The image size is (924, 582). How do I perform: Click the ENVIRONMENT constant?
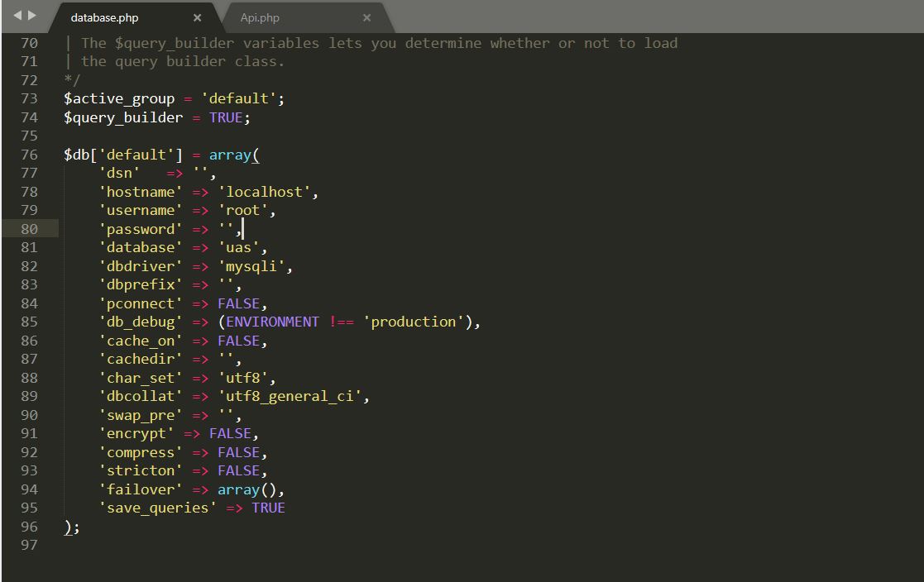click(x=272, y=322)
